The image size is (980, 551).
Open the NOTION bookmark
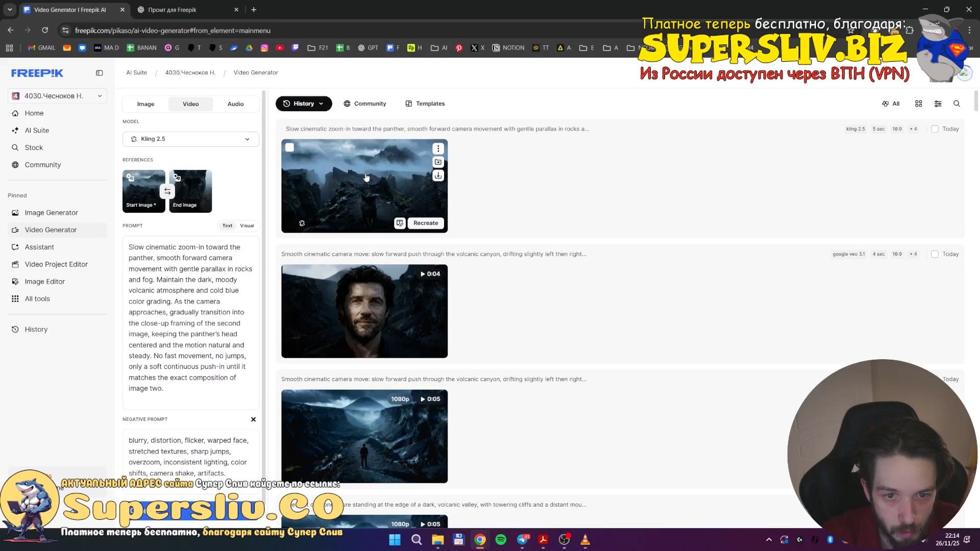pyautogui.click(x=508, y=48)
